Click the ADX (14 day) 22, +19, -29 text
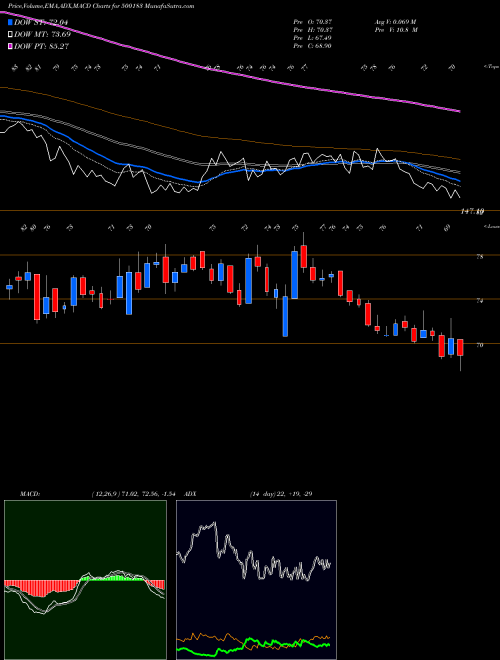 click(281, 494)
